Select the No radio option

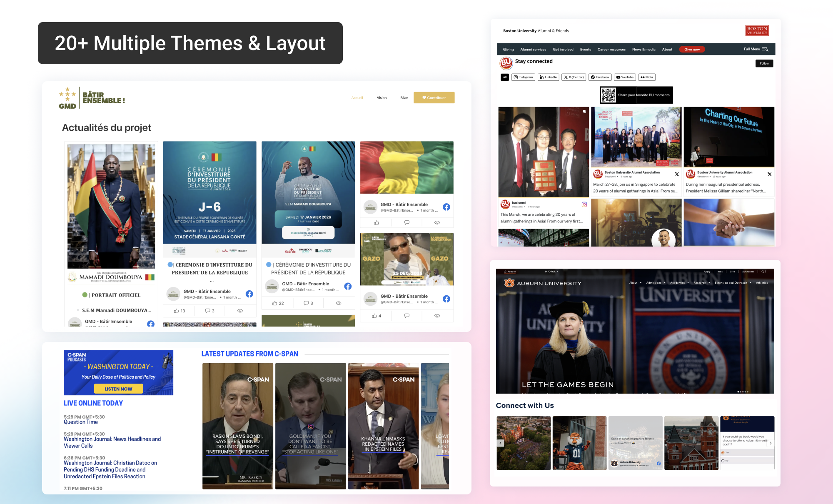pyautogui.click(x=723, y=461)
